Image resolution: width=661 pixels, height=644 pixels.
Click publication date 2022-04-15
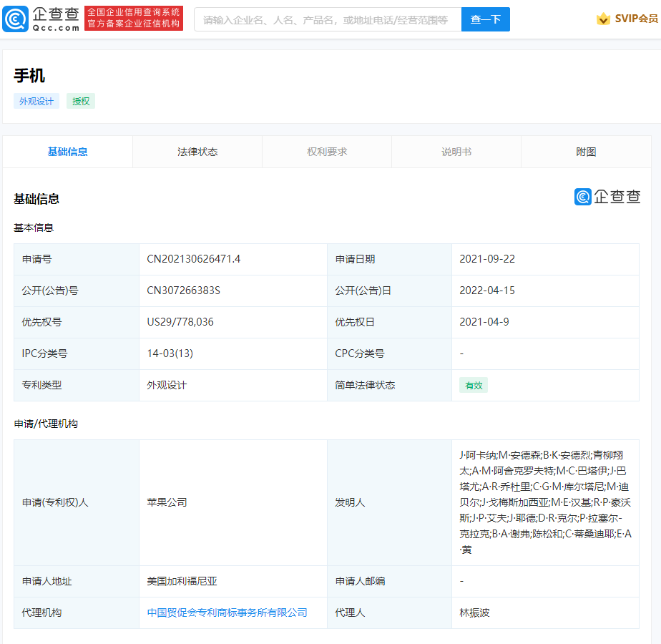pyautogui.click(x=487, y=291)
